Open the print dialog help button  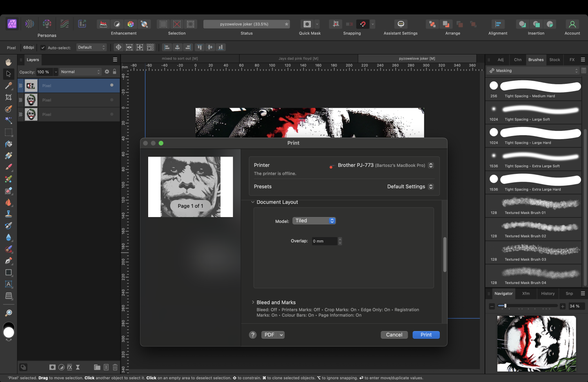click(x=253, y=335)
